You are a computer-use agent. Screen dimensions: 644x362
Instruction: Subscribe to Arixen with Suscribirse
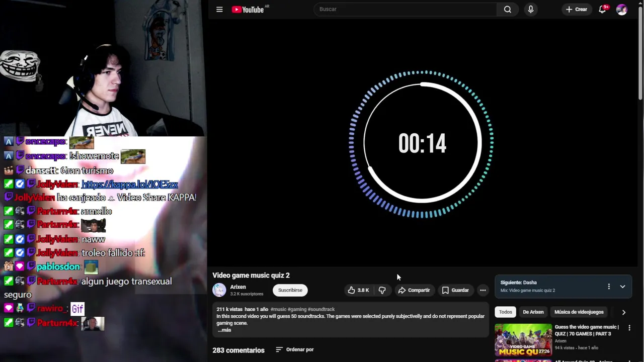point(290,290)
